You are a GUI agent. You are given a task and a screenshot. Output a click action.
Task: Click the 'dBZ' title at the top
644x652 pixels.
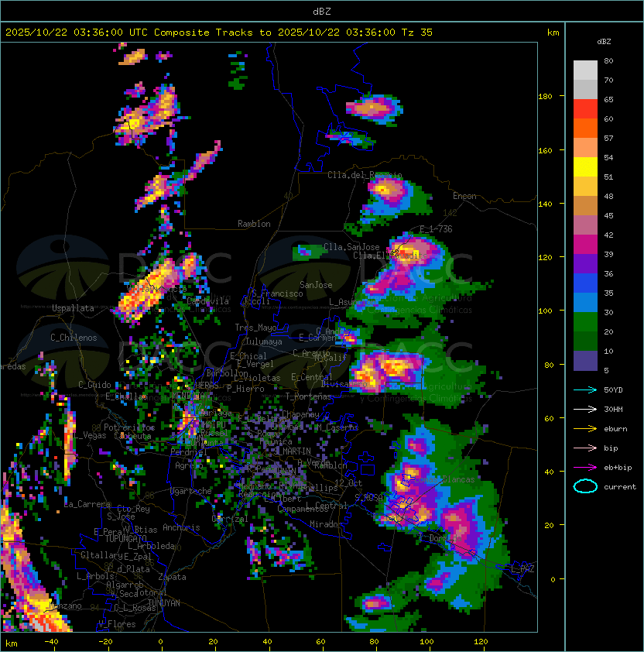click(x=322, y=12)
